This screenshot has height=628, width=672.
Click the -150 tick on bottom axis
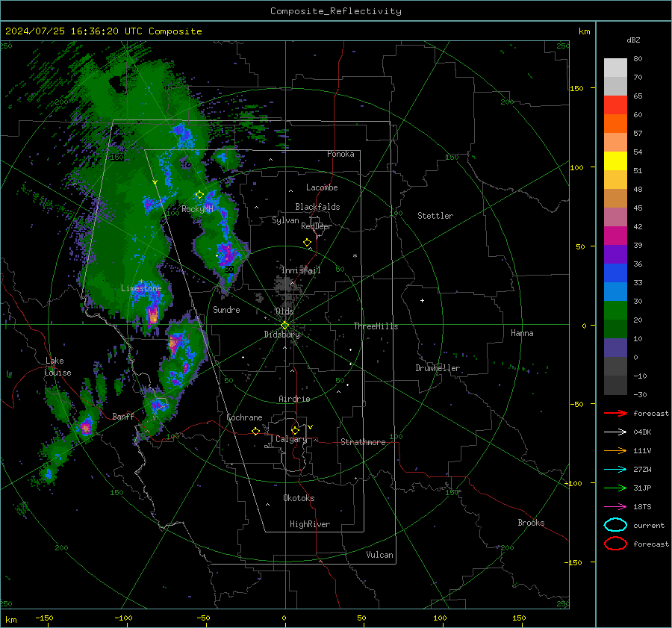click(x=44, y=618)
